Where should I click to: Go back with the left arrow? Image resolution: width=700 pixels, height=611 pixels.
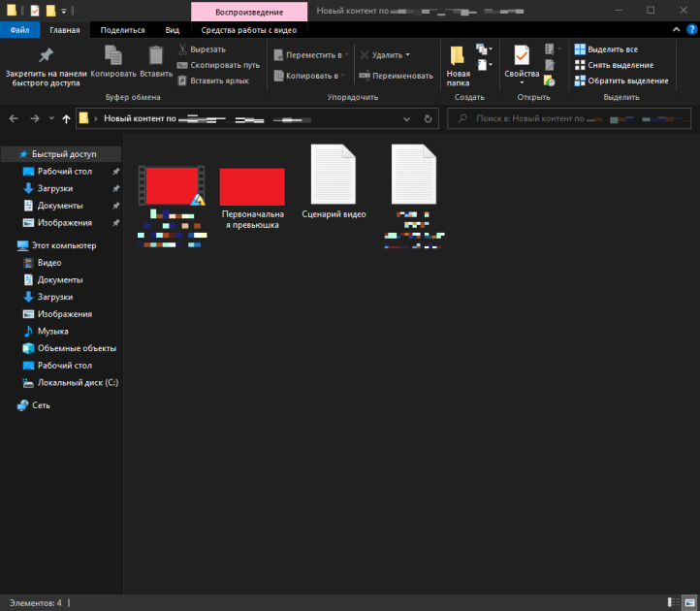pyautogui.click(x=14, y=118)
